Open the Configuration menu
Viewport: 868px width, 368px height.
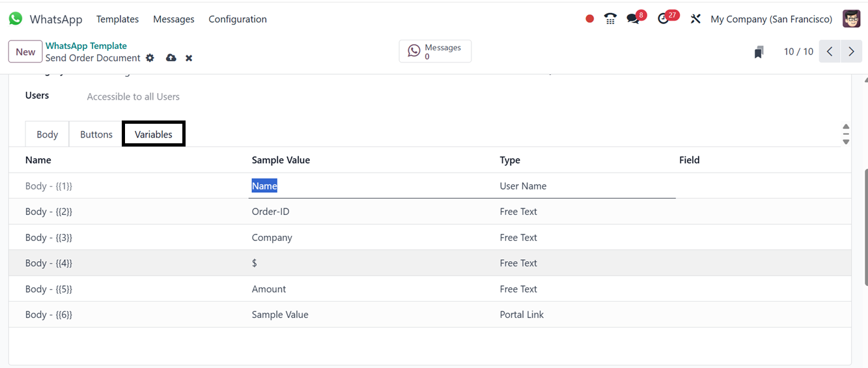pos(238,19)
